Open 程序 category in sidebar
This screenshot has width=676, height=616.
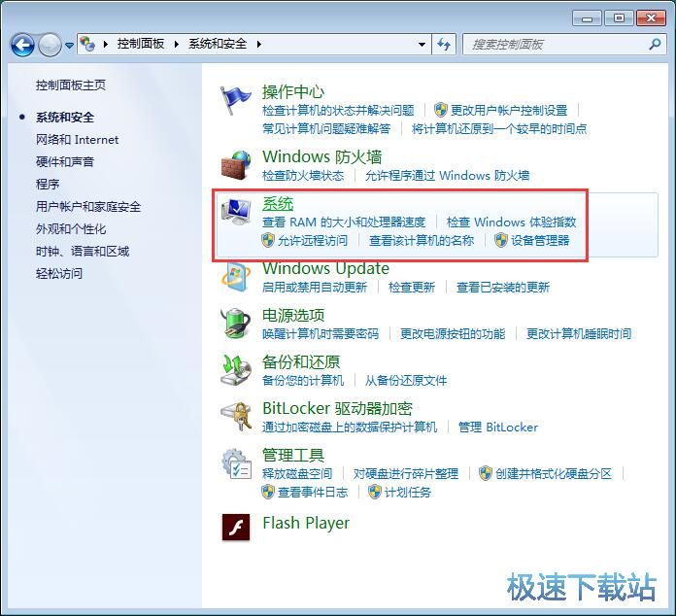(x=48, y=185)
